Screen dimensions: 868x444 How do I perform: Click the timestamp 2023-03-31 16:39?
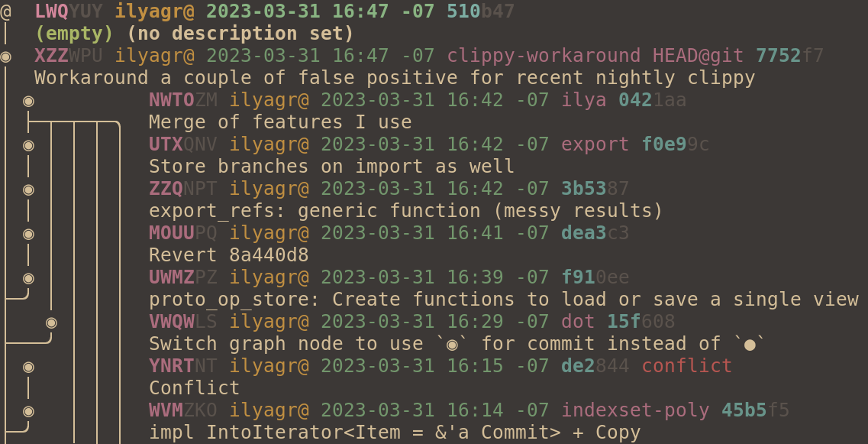pos(411,277)
